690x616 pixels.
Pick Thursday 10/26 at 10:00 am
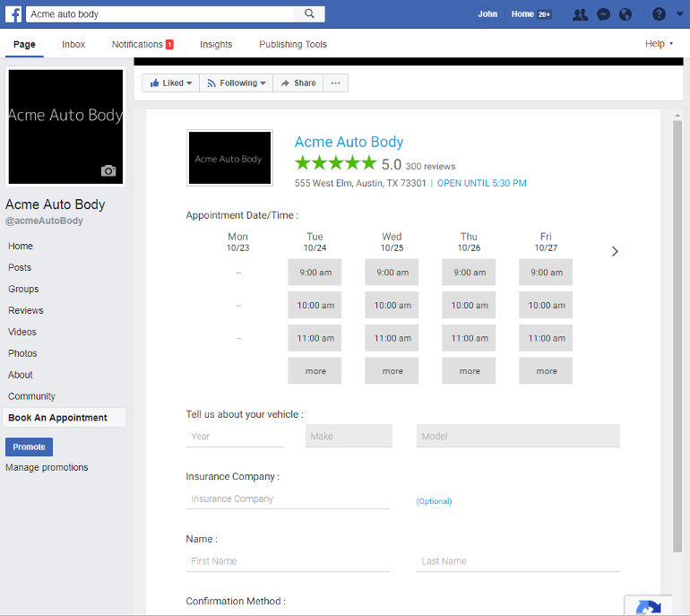[469, 305]
